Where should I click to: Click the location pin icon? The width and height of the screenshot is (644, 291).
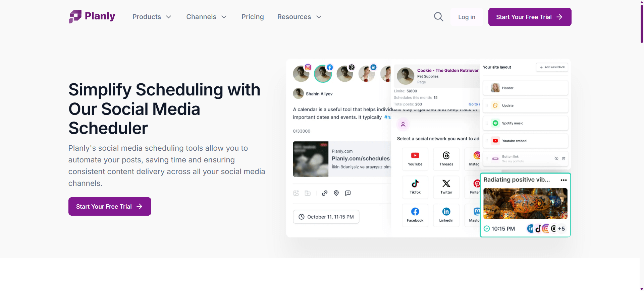click(x=336, y=193)
